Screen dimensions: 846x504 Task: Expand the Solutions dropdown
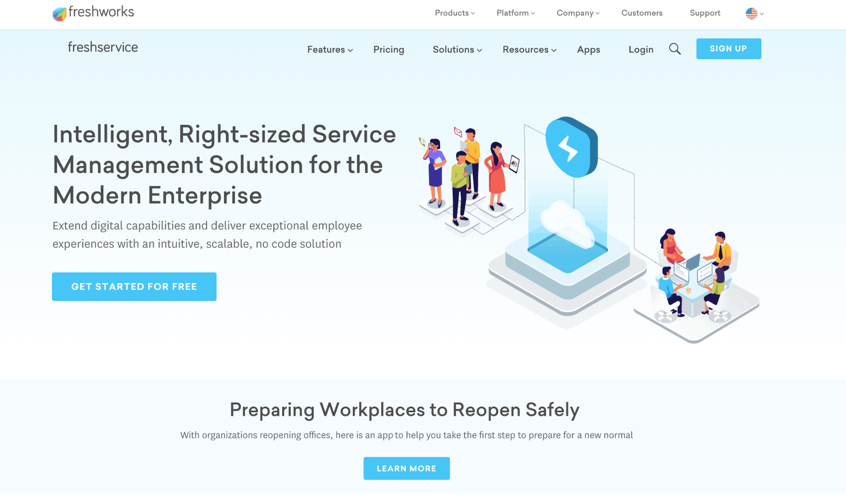(457, 50)
